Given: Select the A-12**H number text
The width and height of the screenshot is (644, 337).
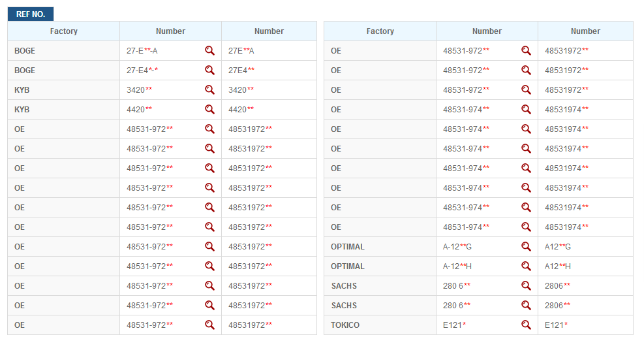Looking at the screenshot, I should tap(458, 266).
